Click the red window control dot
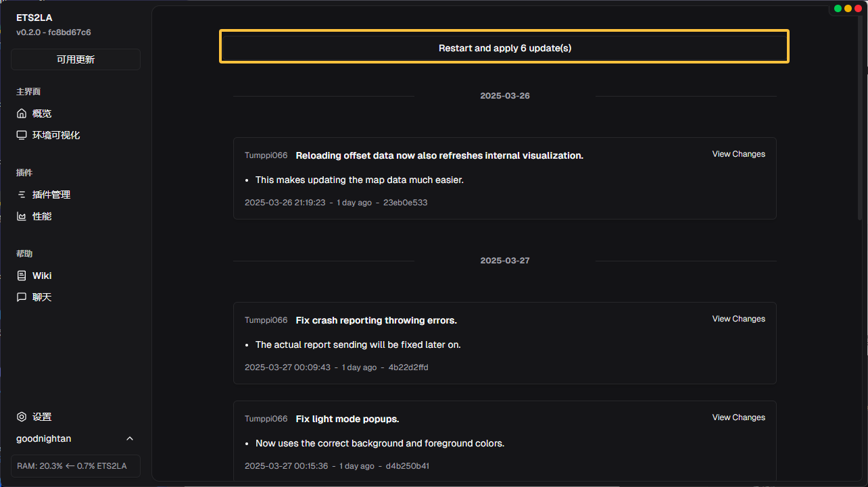The height and width of the screenshot is (487, 868). click(x=858, y=9)
